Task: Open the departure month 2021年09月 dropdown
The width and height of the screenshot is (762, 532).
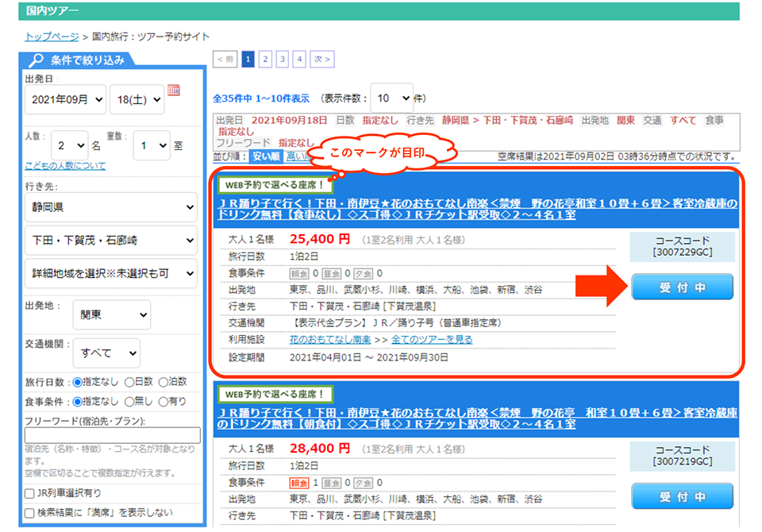Action: (65, 99)
